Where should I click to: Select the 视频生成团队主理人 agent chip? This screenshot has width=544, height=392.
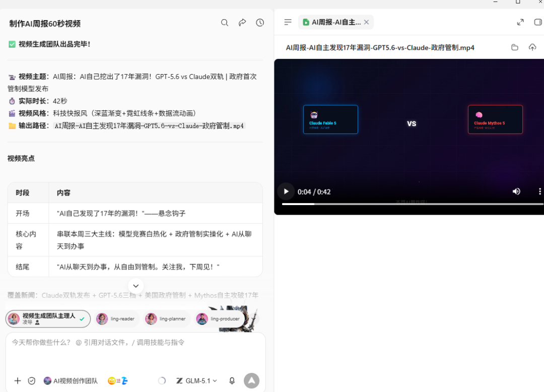pyautogui.click(x=48, y=318)
